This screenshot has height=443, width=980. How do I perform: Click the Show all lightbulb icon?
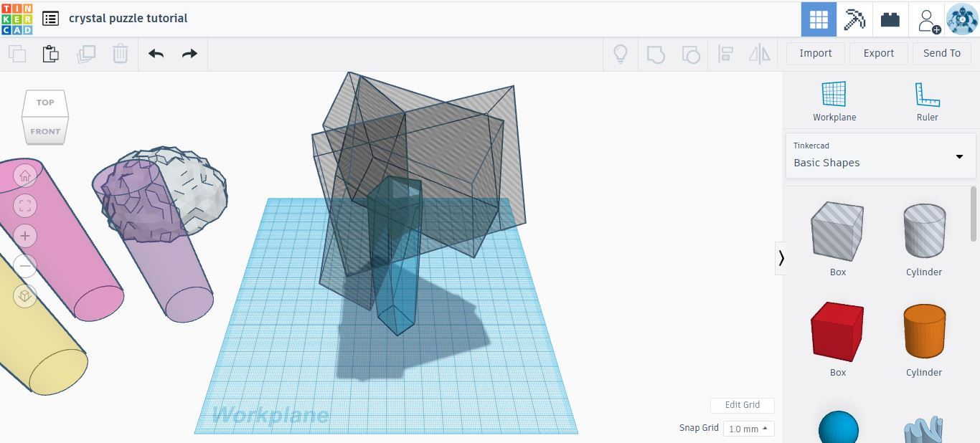pos(621,54)
